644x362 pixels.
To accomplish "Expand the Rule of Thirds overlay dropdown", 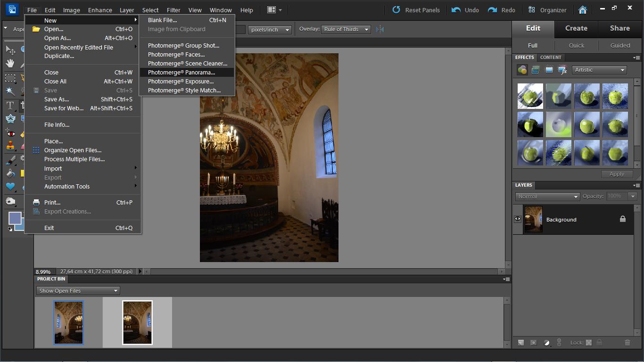I will (346, 29).
